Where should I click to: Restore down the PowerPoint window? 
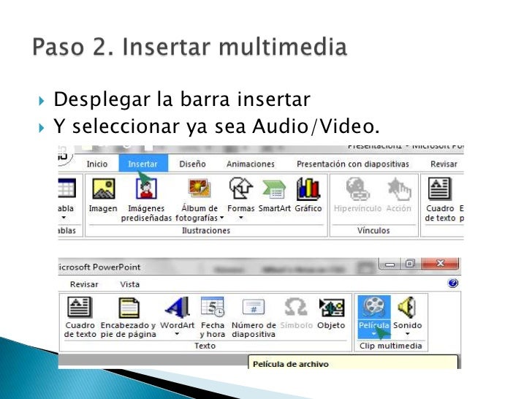coord(410,264)
